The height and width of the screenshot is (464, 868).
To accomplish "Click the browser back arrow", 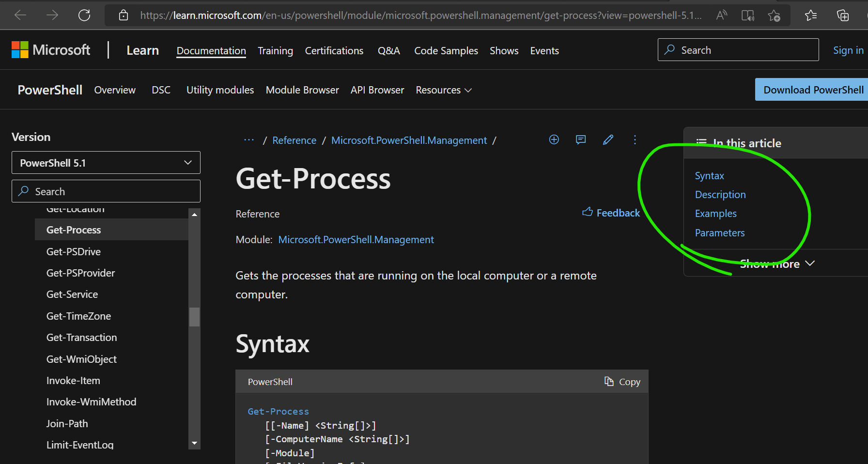I will [20, 15].
